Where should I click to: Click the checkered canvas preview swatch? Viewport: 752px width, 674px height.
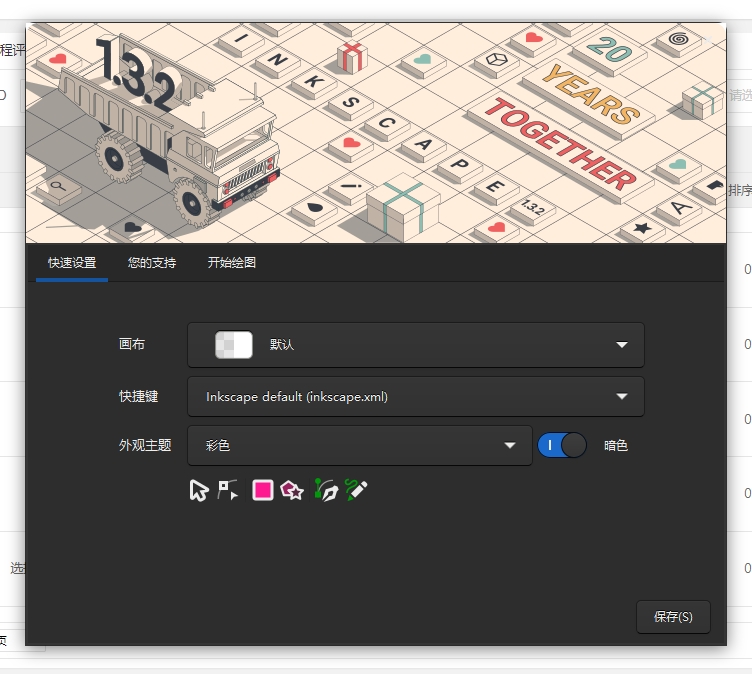(234, 344)
